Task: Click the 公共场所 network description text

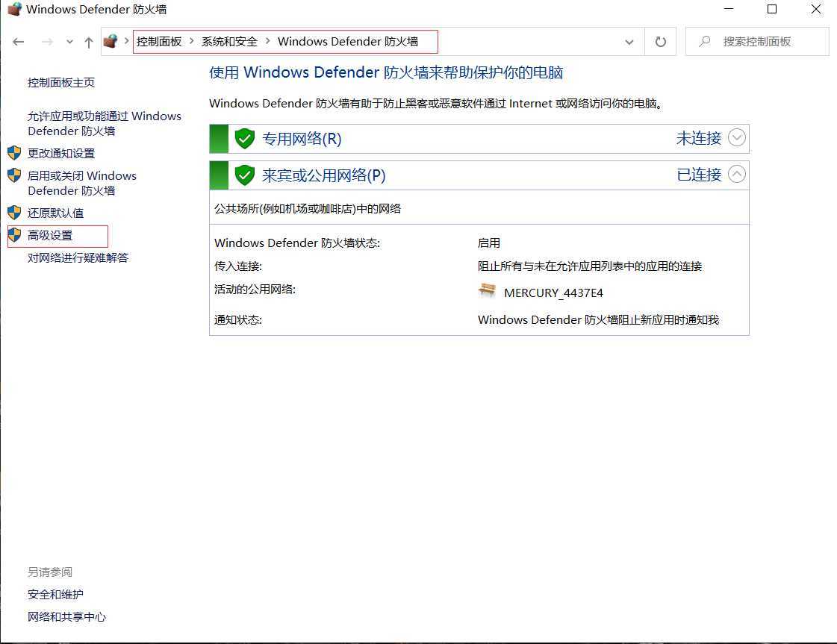Action: click(x=308, y=209)
